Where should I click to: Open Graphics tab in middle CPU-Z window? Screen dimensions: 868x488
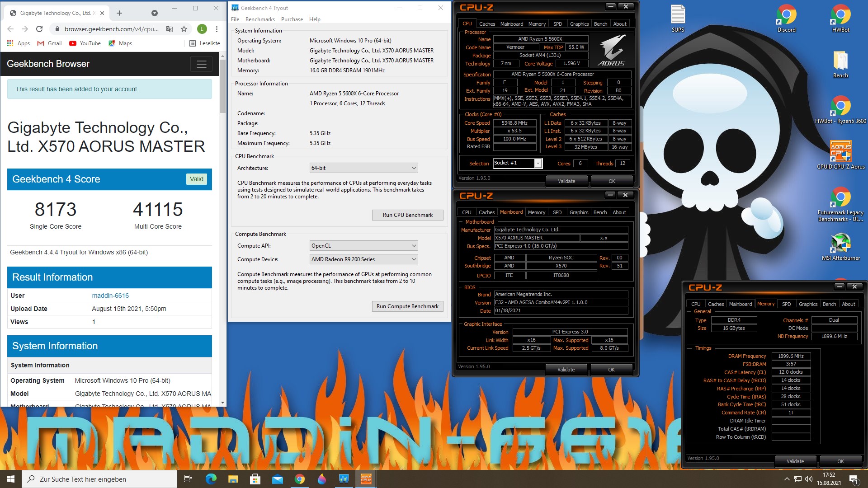click(x=579, y=212)
